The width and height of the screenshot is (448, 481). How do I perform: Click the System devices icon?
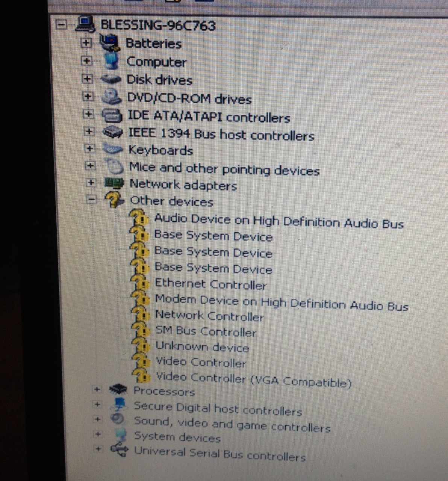pyautogui.click(x=120, y=434)
